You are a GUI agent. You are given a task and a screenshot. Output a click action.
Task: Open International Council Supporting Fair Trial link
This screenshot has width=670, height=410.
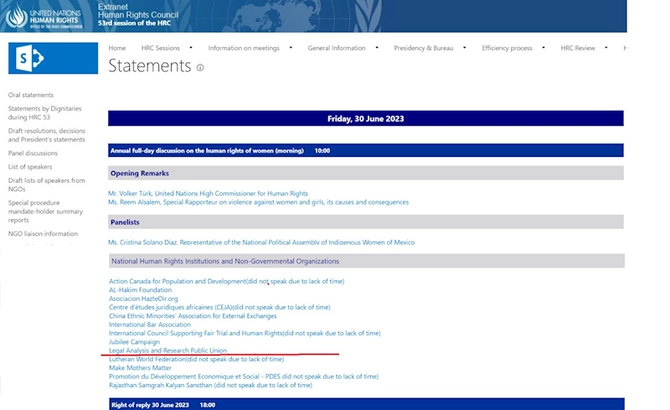point(245,333)
